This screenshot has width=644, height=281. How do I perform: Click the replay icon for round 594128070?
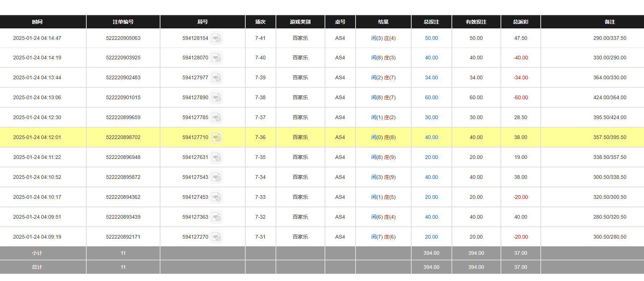(216, 58)
